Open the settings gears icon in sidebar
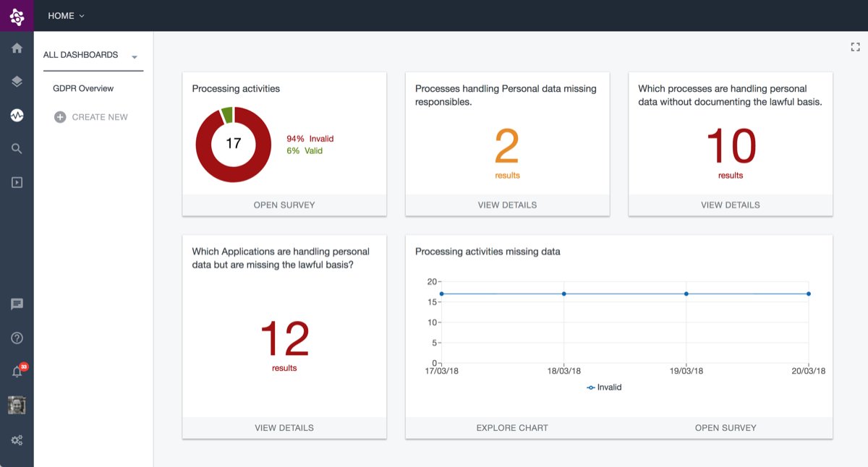The width and height of the screenshot is (868, 467). point(17,440)
